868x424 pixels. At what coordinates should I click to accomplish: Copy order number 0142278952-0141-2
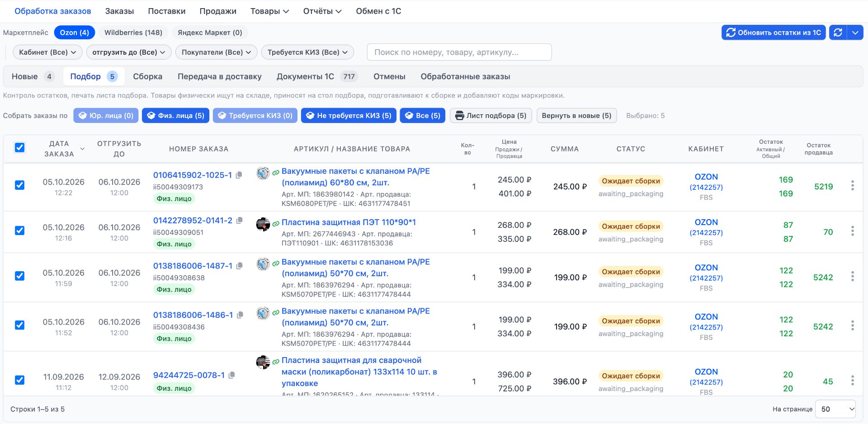point(239,221)
